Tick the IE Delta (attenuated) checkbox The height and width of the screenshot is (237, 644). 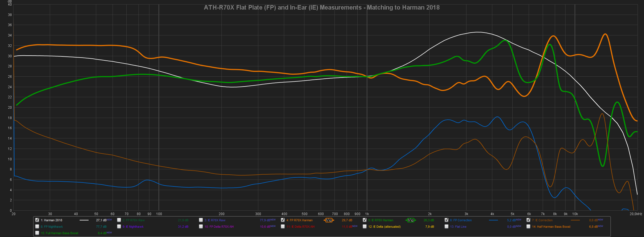[x=365, y=226]
